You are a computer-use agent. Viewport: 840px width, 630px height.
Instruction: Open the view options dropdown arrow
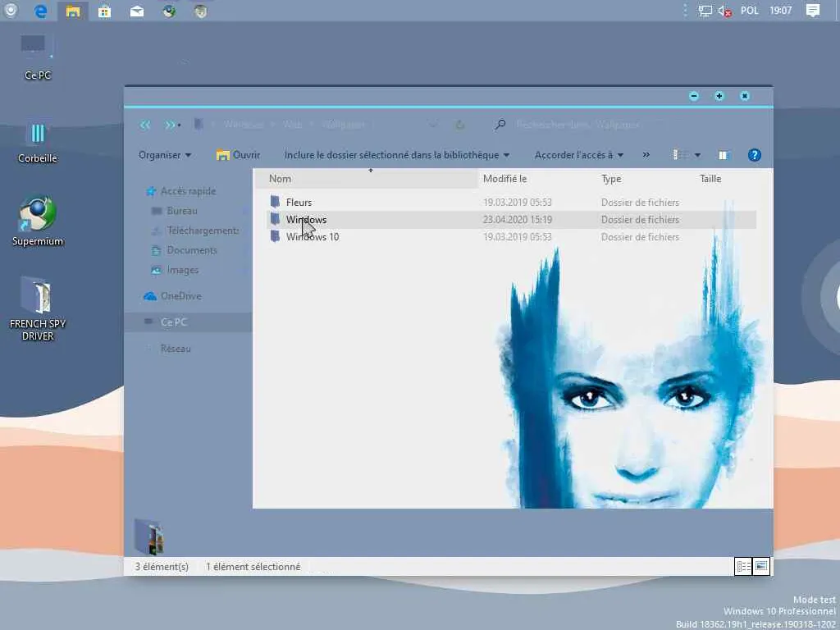point(697,155)
